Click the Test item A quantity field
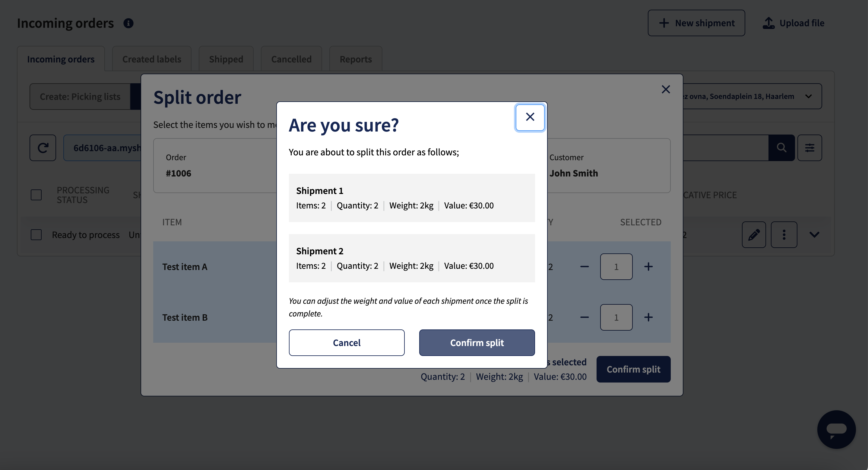The height and width of the screenshot is (470, 868). pos(616,266)
